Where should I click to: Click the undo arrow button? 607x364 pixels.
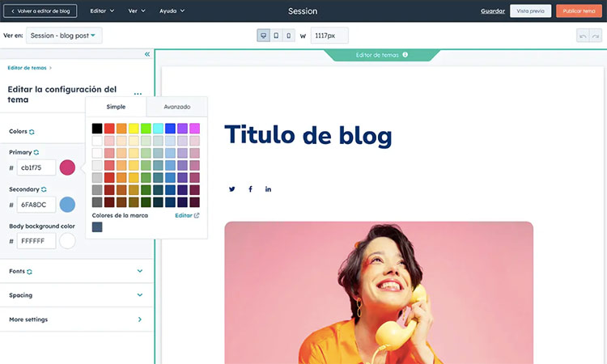pos(583,36)
